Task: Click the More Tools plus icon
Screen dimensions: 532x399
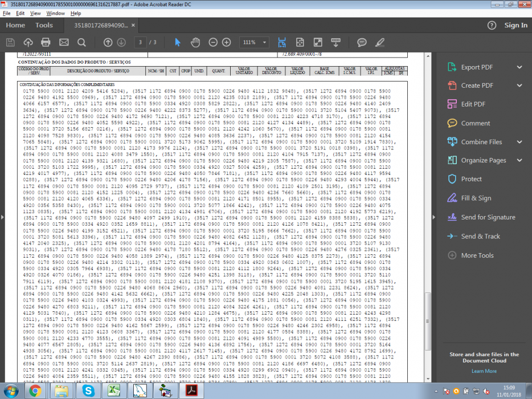Action: [x=452, y=255]
